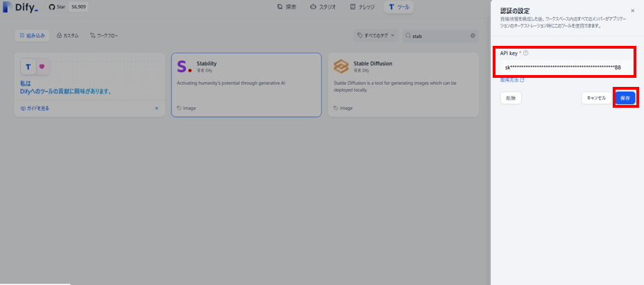The width and height of the screenshot is (644, 285).
Task: Close the authentication settings panel
Action: coord(632,10)
